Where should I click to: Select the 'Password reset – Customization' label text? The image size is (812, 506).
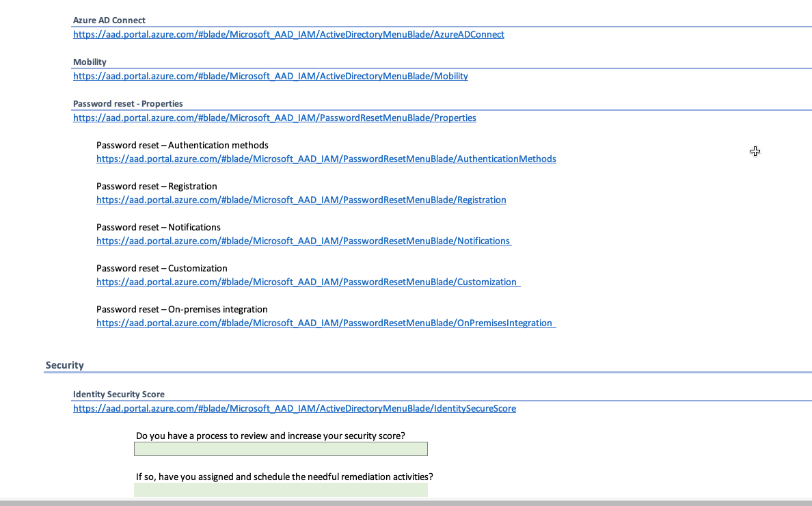pyautogui.click(x=161, y=268)
